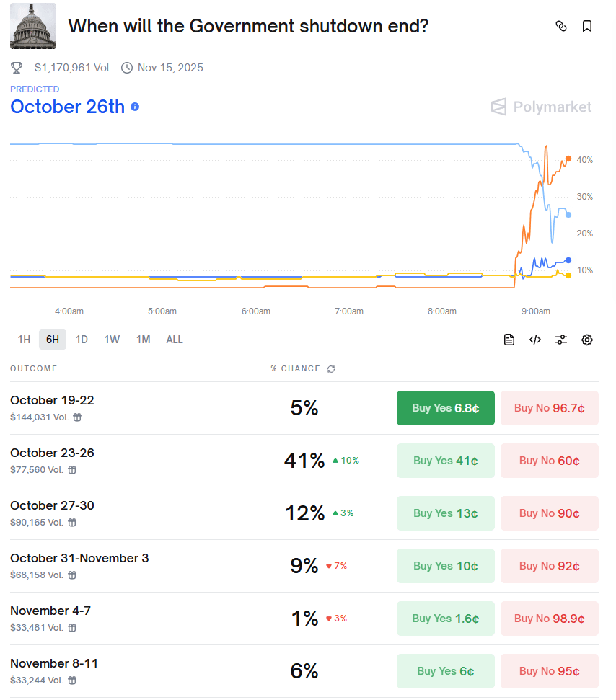Refresh the % chance column
Viewport: 616px width, 700px height.
(x=331, y=369)
